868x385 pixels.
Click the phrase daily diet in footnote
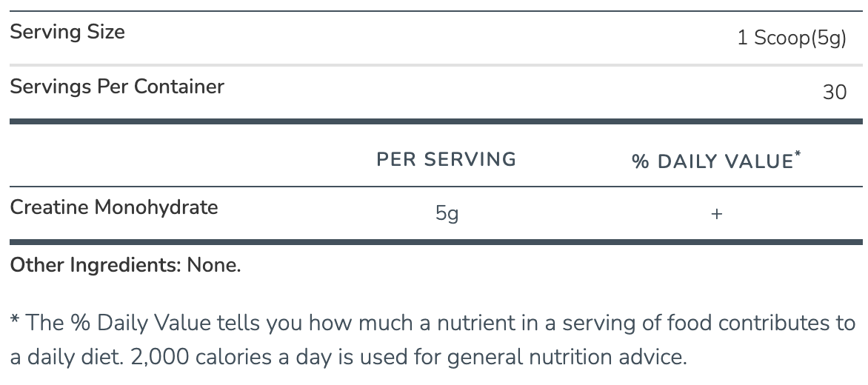coord(76,357)
